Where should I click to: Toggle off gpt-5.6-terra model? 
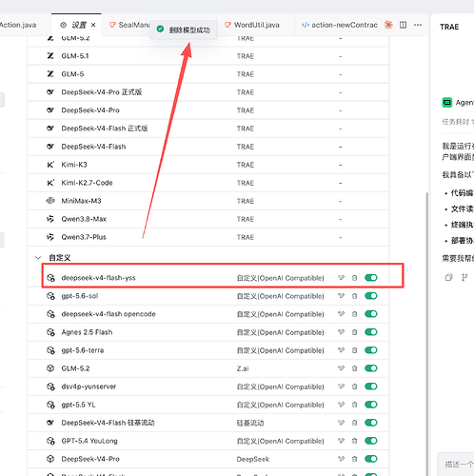pyautogui.click(x=371, y=350)
